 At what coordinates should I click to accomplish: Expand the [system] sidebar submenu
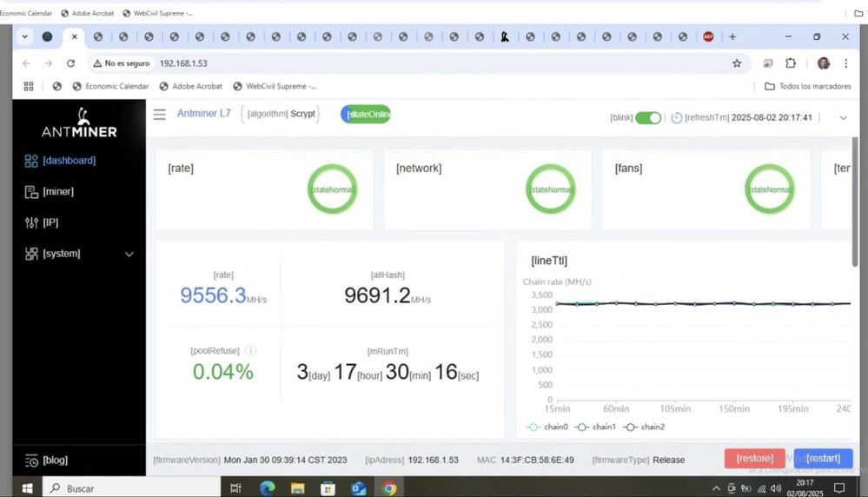79,254
